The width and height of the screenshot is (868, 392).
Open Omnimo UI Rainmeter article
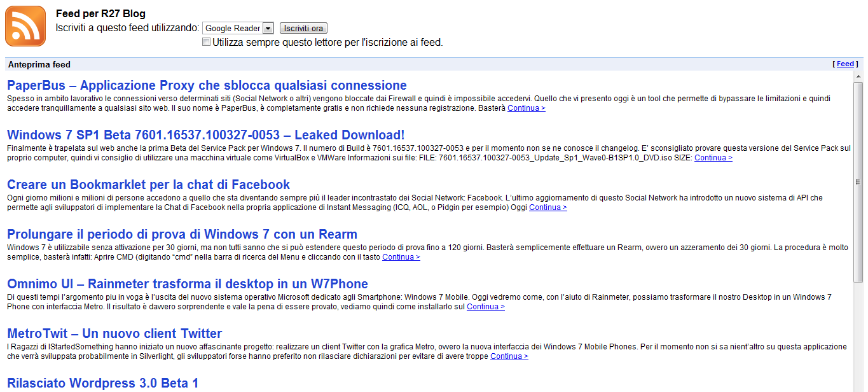[x=188, y=284]
